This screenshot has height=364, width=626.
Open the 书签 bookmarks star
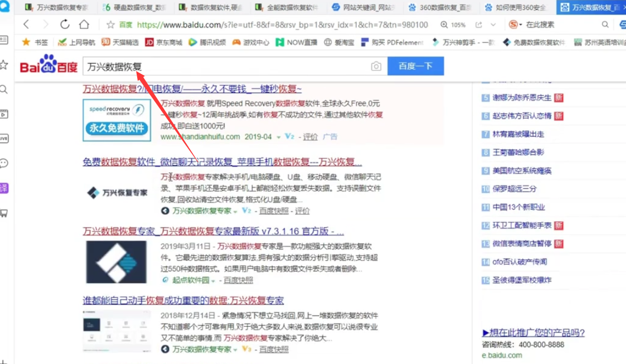point(35,42)
